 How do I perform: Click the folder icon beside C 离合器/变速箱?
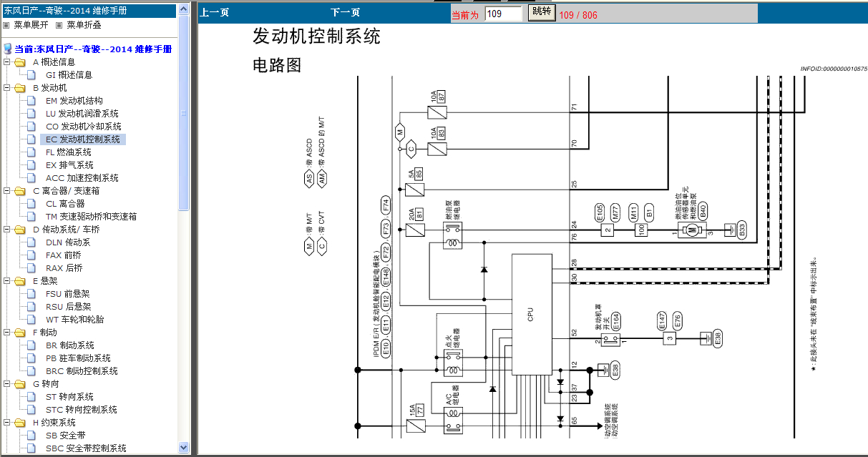click(x=19, y=191)
